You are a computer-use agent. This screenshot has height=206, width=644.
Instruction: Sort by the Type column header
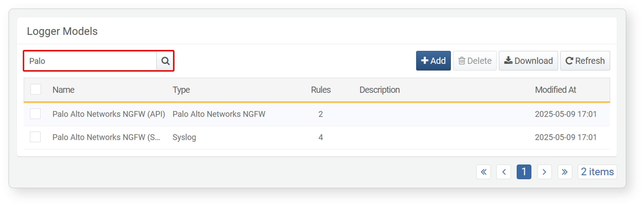coord(181,90)
